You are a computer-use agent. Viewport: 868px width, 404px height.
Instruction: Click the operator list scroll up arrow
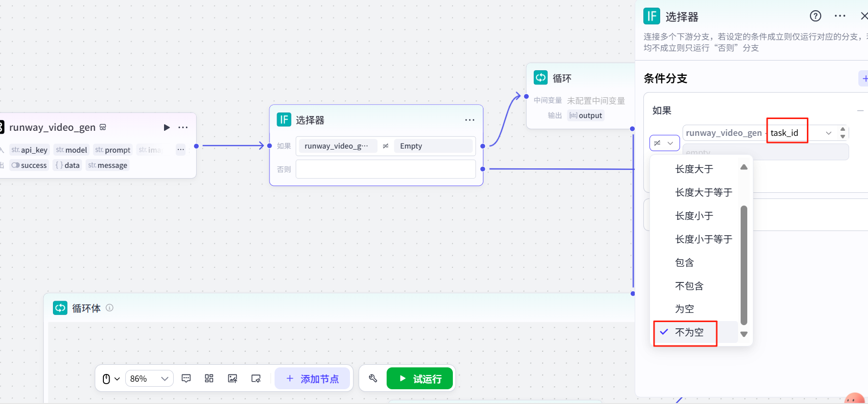pyautogui.click(x=744, y=167)
